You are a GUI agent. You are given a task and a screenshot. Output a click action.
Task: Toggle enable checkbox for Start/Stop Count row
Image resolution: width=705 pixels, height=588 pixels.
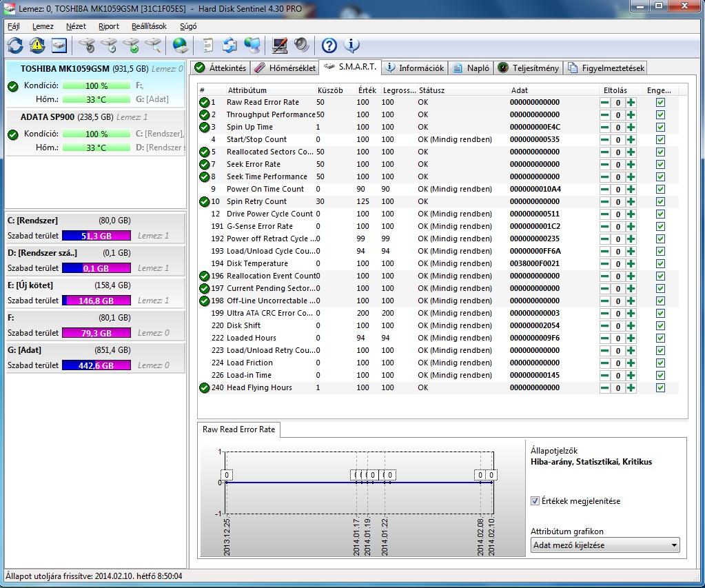pyautogui.click(x=660, y=140)
